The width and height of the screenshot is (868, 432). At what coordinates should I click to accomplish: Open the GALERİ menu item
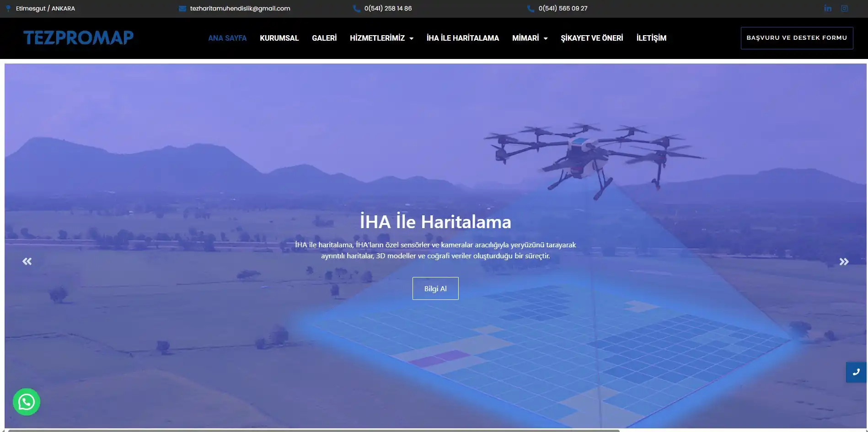324,38
